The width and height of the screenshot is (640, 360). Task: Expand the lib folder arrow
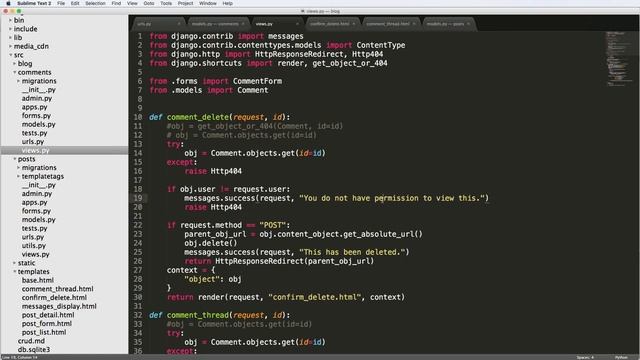pos(10,38)
